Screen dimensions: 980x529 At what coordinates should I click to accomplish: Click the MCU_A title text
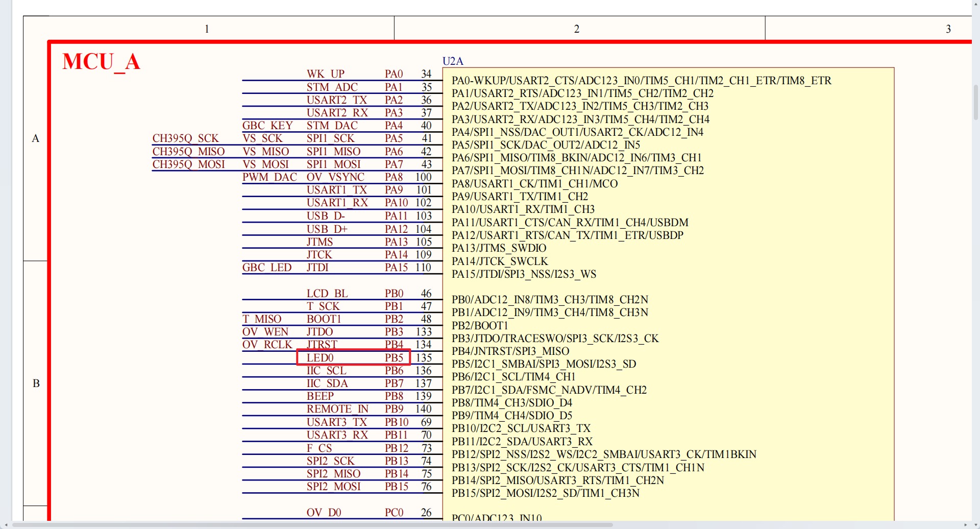[x=101, y=62]
